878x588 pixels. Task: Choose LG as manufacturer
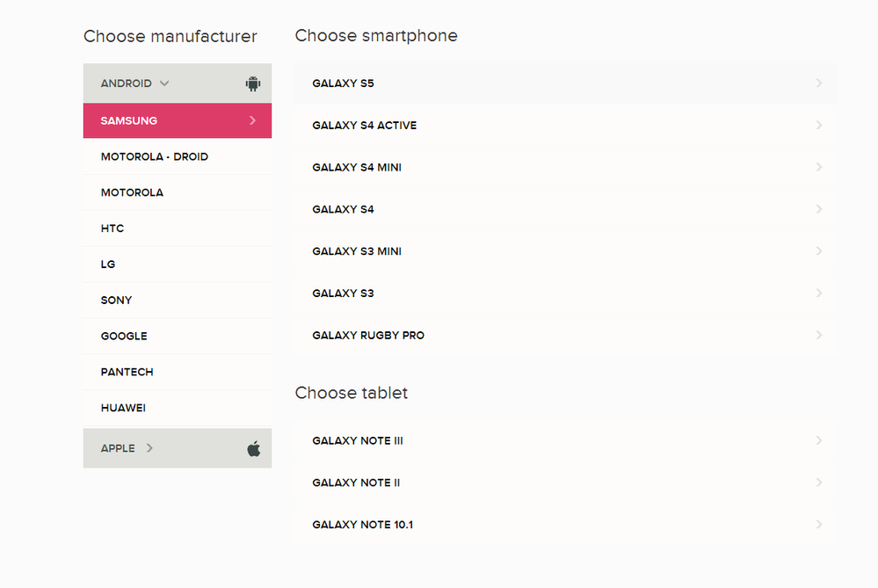pos(178,265)
